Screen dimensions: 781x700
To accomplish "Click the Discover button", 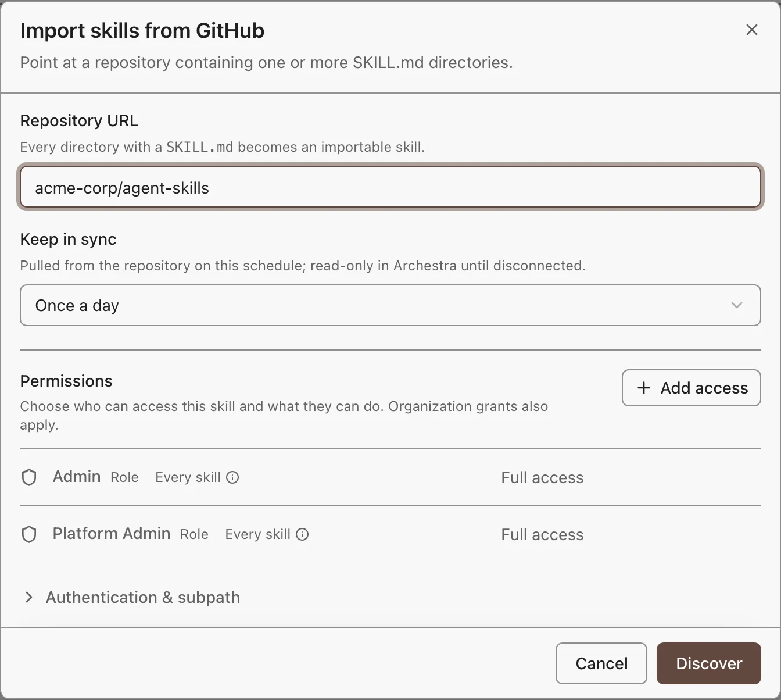I will coord(709,663).
